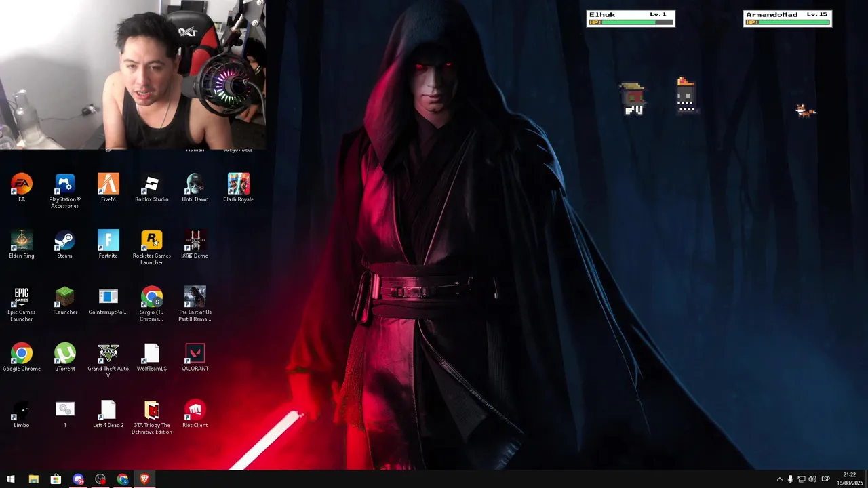Viewport: 868px width, 488px height.
Task: Open Rockstar Games Launcher shortcut
Action: [x=152, y=247]
